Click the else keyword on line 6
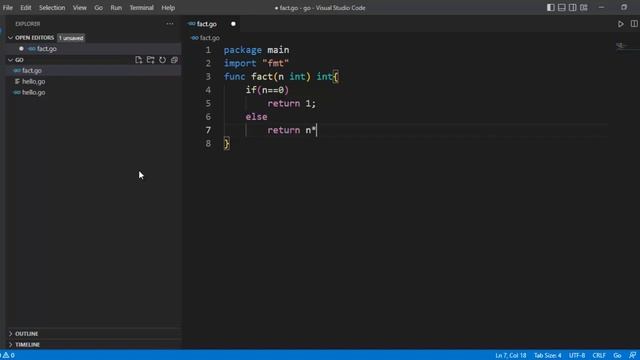This screenshot has height=360, width=640. (256, 117)
